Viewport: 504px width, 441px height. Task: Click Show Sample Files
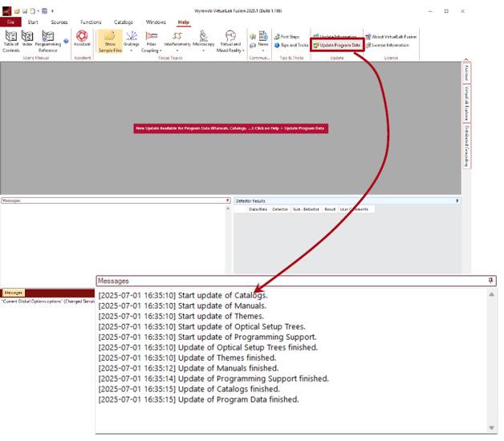[x=110, y=40]
